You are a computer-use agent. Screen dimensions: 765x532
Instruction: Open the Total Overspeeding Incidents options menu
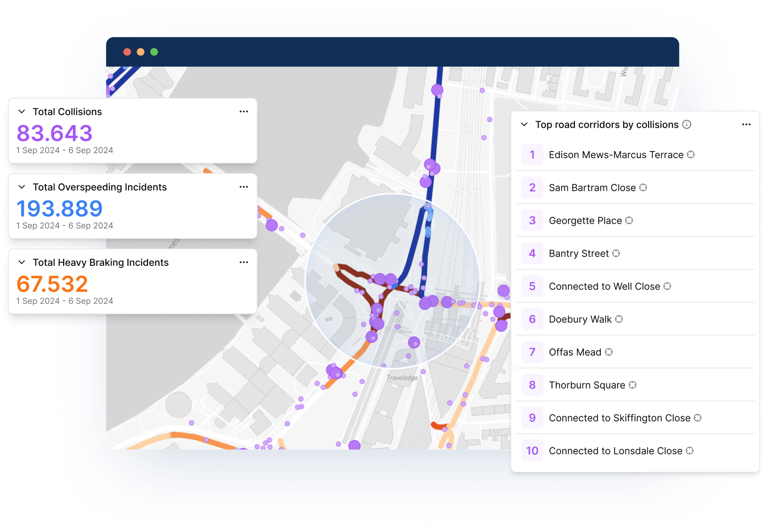coord(244,187)
